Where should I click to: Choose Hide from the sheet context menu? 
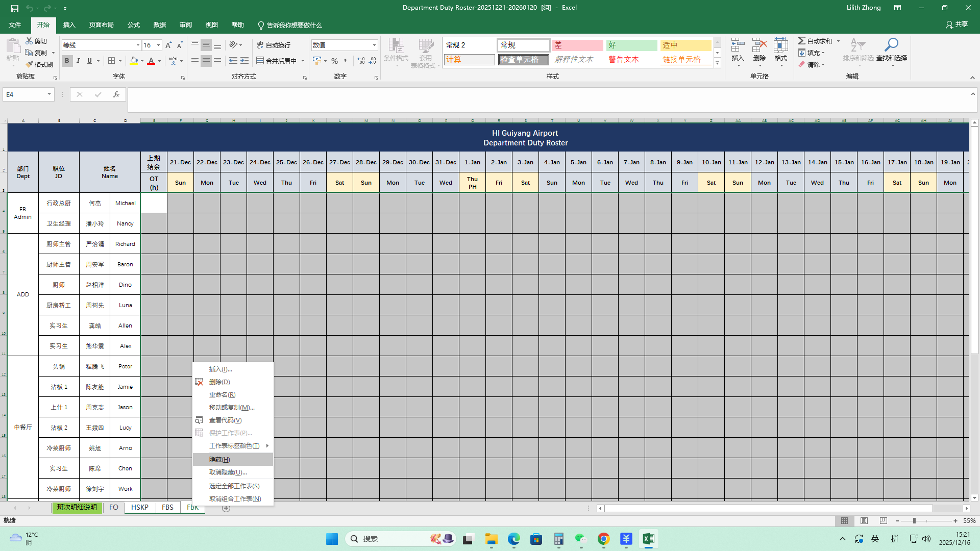(219, 460)
